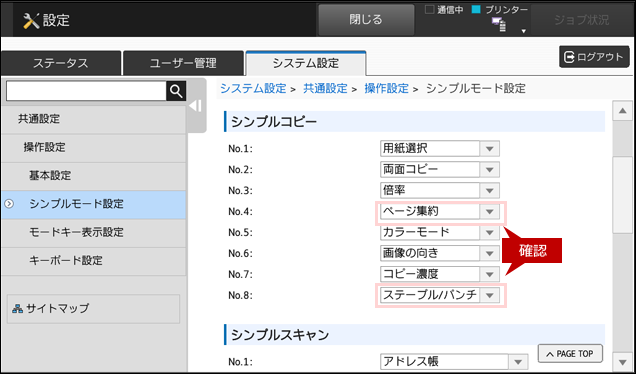This screenshot has width=636, height=374.
Task: Click the vertical scrollbar thumb
Action: click(623, 195)
